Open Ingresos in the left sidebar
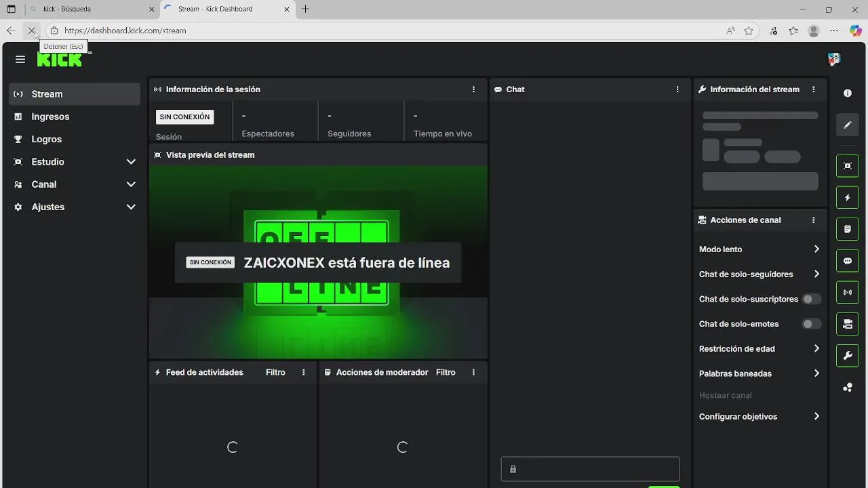Viewport: 868px width, 488px height. click(75, 117)
